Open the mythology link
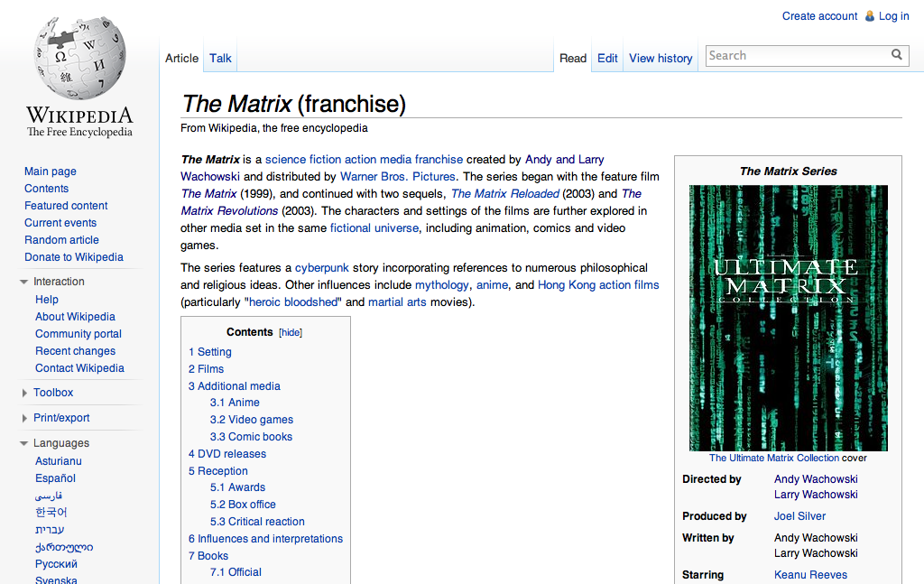This screenshot has width=924, height=584. coord(442,284)
